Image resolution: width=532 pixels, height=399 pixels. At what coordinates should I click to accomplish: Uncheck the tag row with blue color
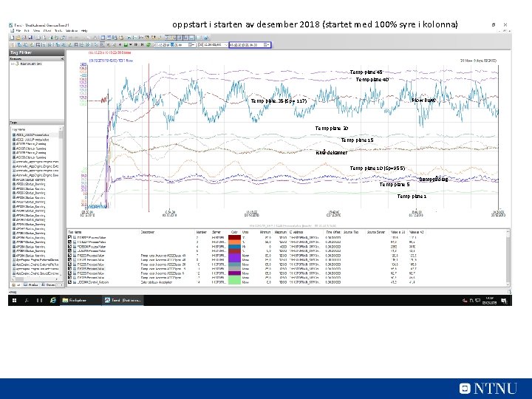tap(69, 246)
